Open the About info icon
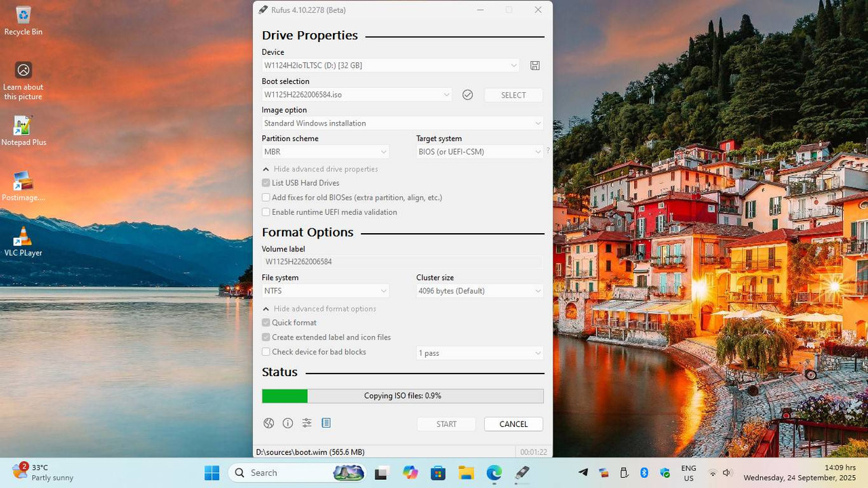 click(288, 423)
